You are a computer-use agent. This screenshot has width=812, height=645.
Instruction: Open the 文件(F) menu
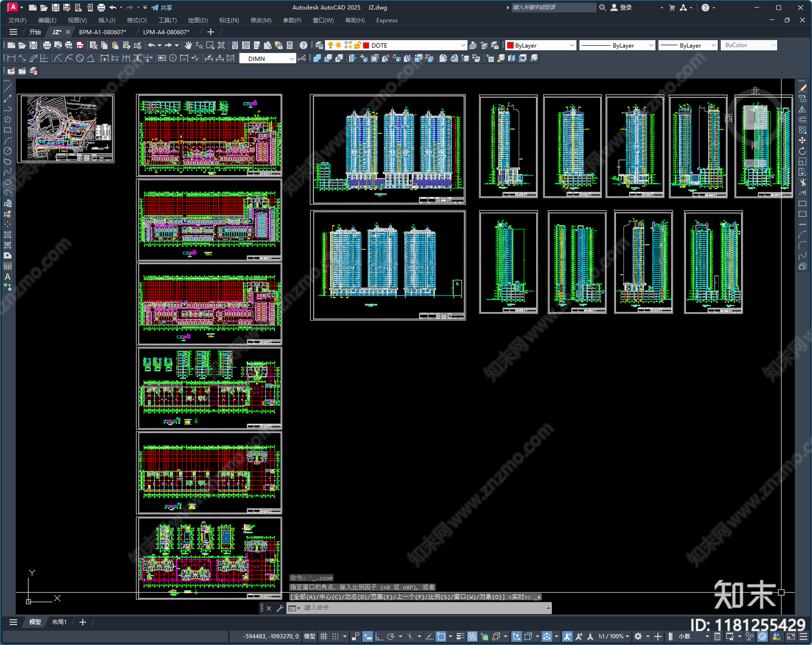[x=17, y=20]
